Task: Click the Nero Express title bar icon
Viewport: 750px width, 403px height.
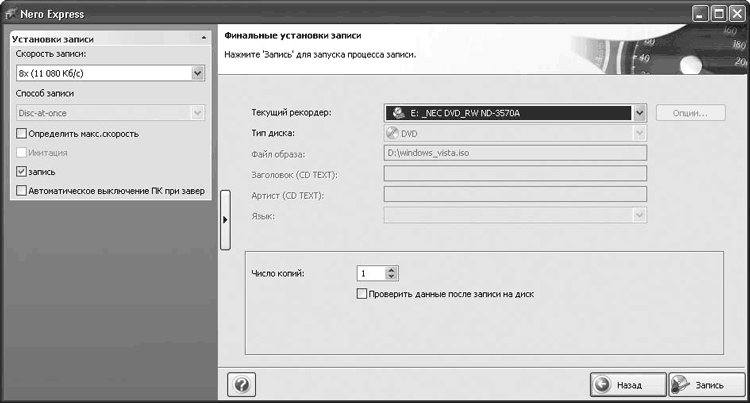Action: coord(12,12)
